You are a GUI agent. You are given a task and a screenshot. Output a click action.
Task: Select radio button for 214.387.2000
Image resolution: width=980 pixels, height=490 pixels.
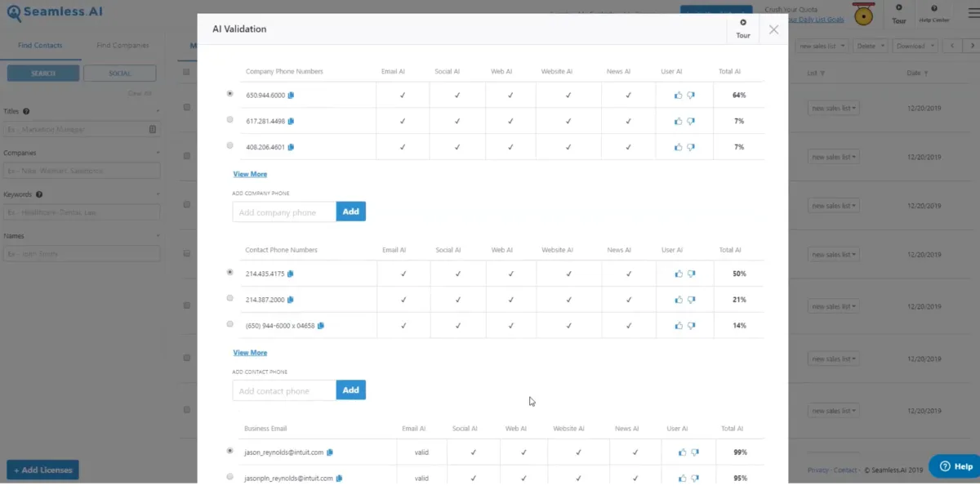tap(229, 298)
